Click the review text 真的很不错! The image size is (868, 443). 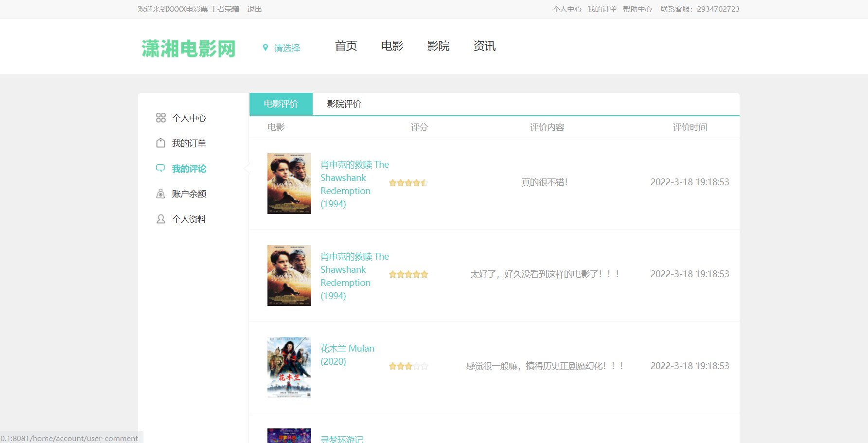pos(545,182)
